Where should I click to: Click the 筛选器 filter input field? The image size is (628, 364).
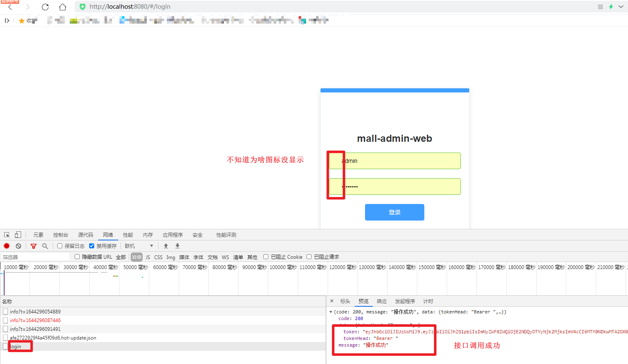pos(35,257)
